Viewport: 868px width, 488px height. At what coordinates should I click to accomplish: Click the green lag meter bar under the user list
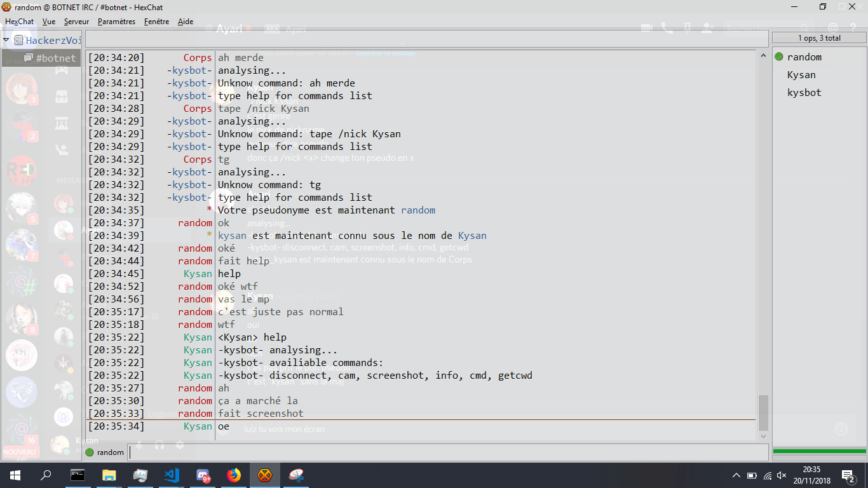820,452
